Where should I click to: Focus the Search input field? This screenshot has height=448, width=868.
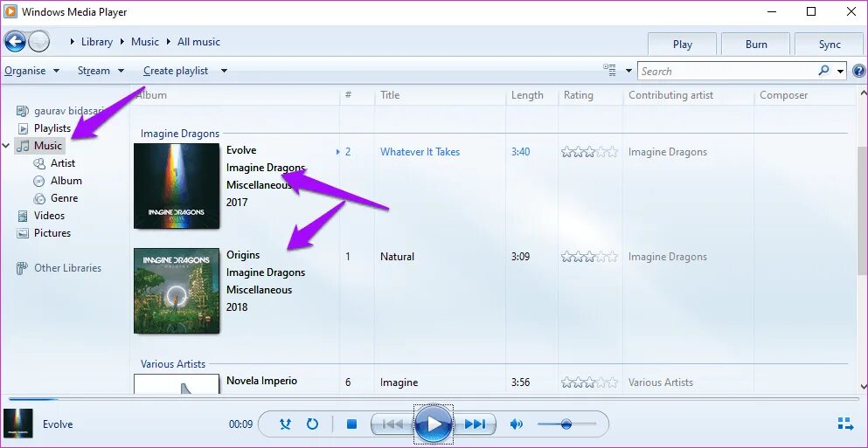tap(727, 71)
